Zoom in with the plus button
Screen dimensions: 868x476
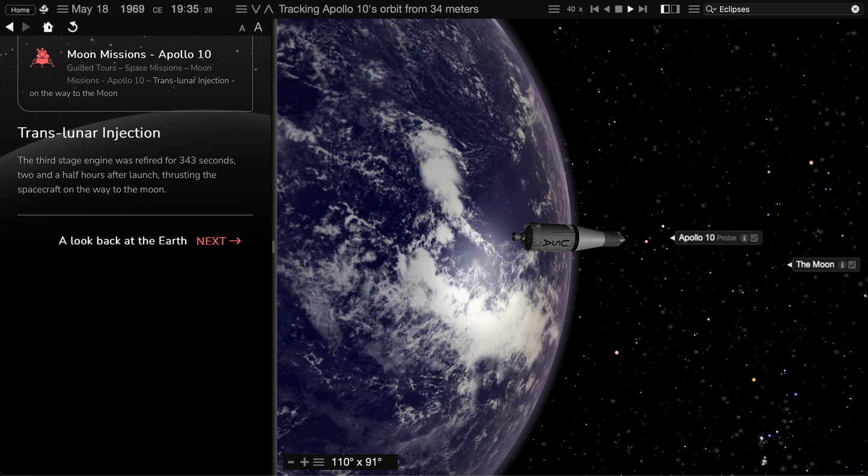(305, 462)
